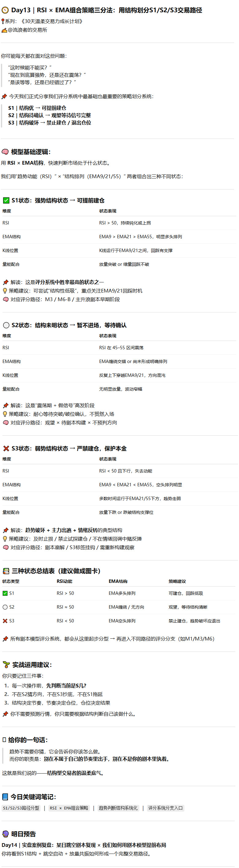Click the 策略建议 column header in summary table
The height and width of the screenshot is (868, 239).
pos(177,581)
